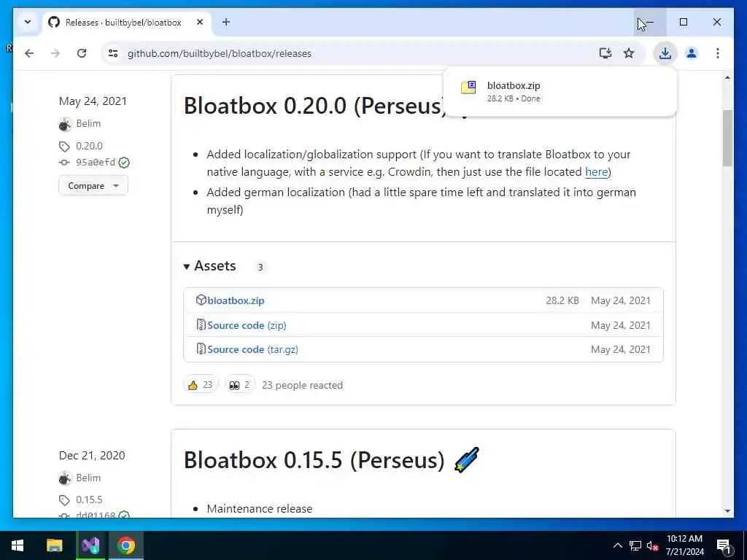Open the Chrome downloads icon
Image resolution: width=747 pixels, height=560 pixels.
coord(665,53)
